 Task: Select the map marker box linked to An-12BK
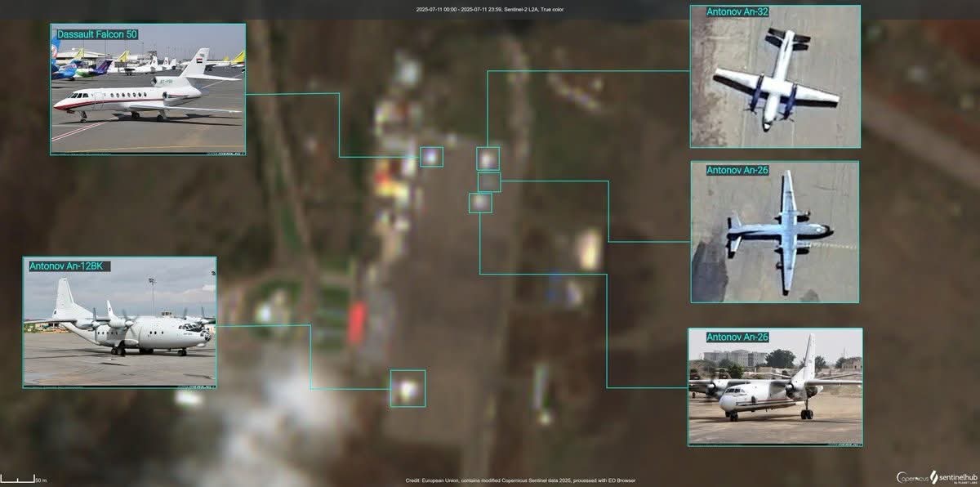click(408, 388)
